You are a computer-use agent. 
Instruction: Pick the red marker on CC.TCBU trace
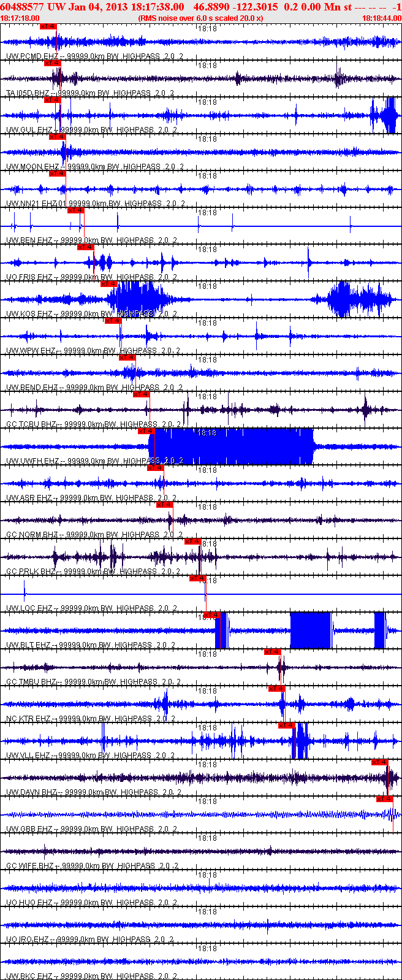point(142,394)
